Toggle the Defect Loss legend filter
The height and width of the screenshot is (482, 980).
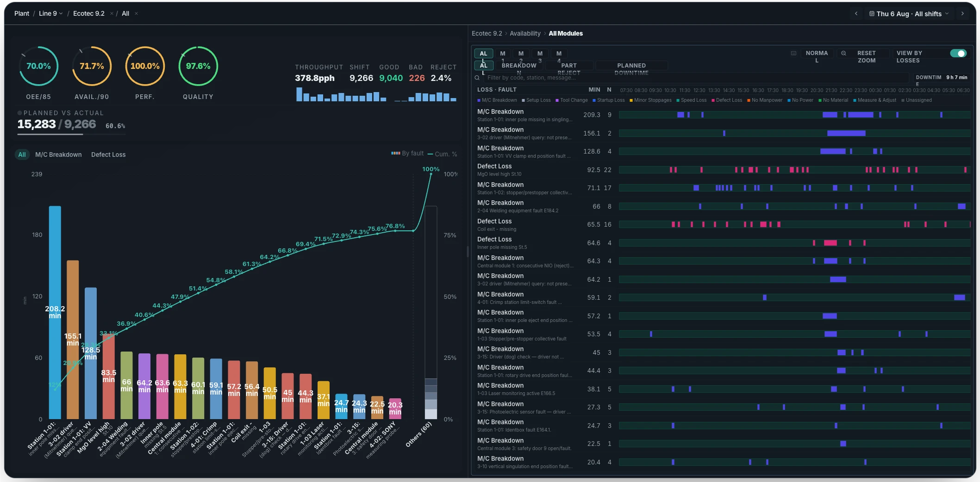click(x=726, y=100)
